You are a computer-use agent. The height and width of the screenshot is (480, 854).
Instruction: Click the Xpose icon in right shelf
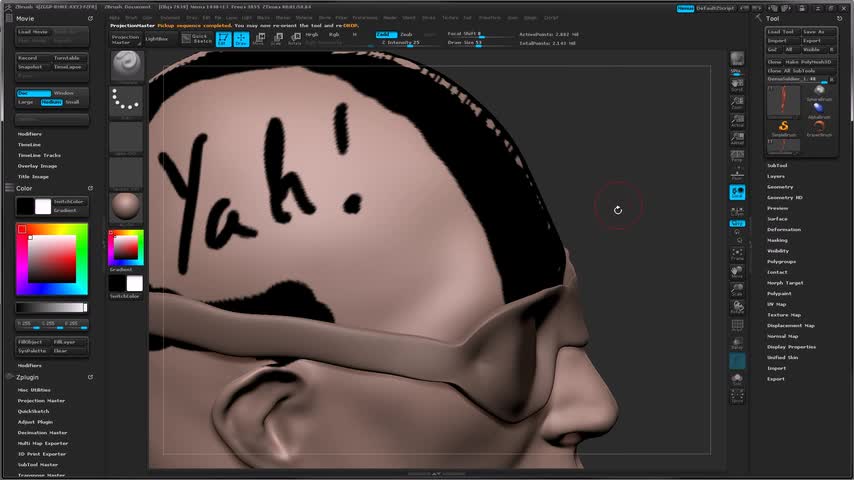(737, 397)
